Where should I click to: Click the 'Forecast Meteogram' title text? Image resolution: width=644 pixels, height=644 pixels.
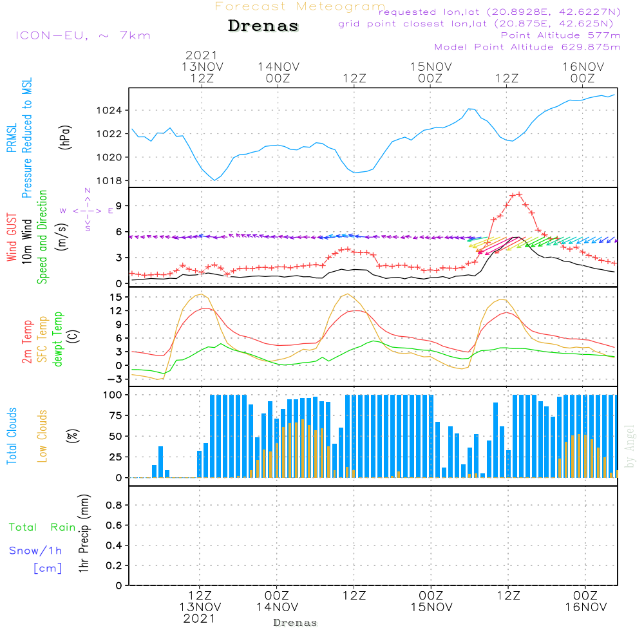click(x=300, y=6)
